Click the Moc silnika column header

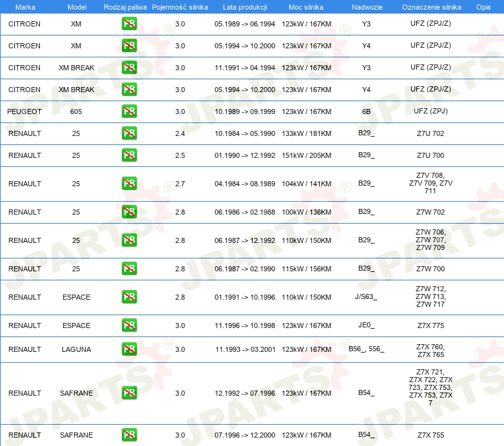click(x=306, y=7)
